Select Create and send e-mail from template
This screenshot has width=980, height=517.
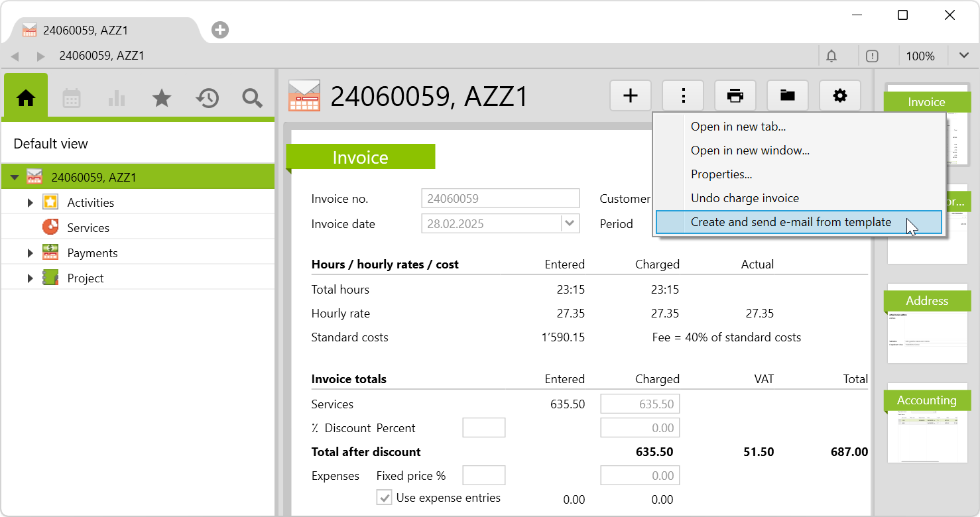790,222
